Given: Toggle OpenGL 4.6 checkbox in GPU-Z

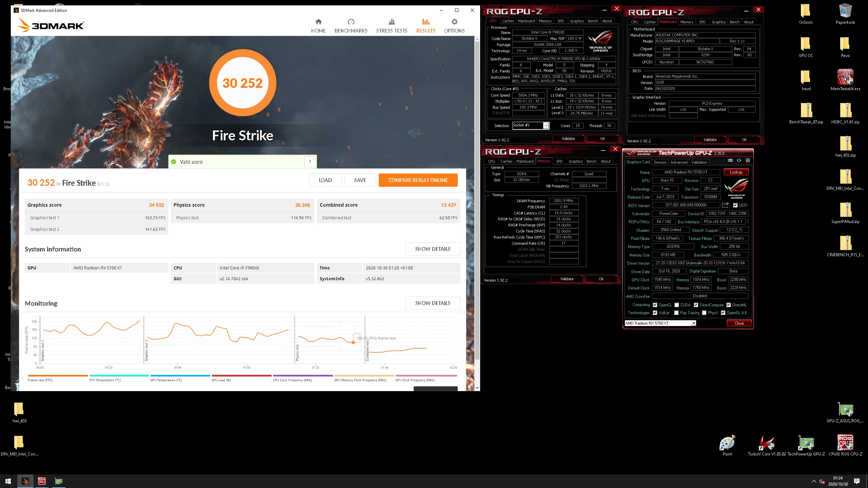Looking at the screenshot, I should tap(723, 313).
